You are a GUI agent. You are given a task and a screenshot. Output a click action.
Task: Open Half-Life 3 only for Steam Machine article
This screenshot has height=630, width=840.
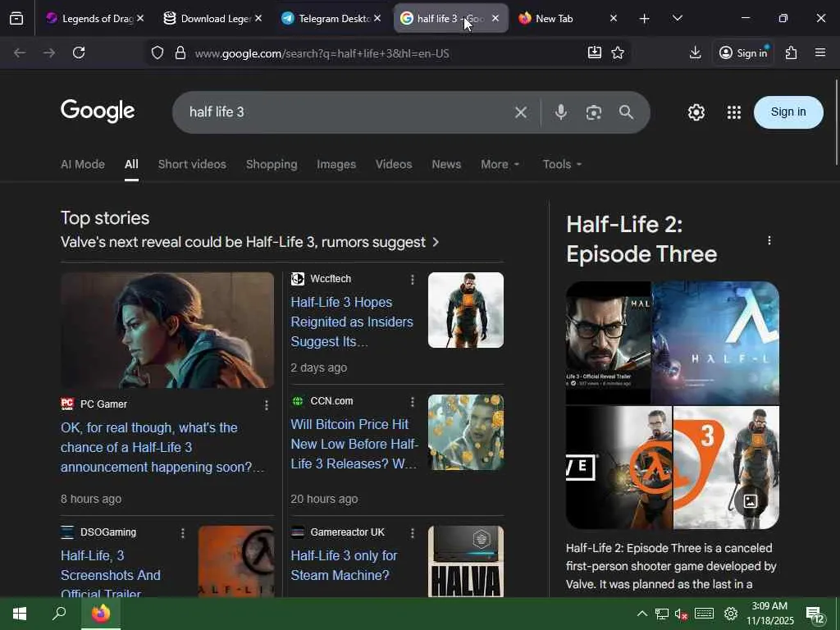pos(344,566)
